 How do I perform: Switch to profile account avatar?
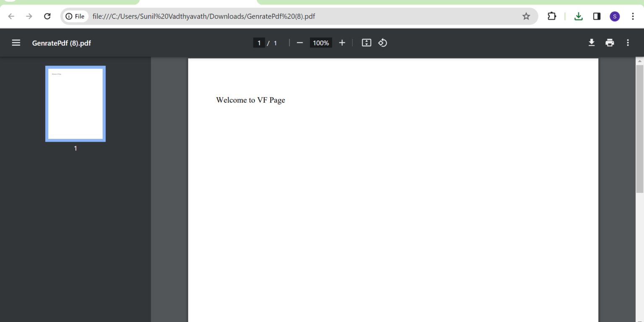(x=615, y=16)
